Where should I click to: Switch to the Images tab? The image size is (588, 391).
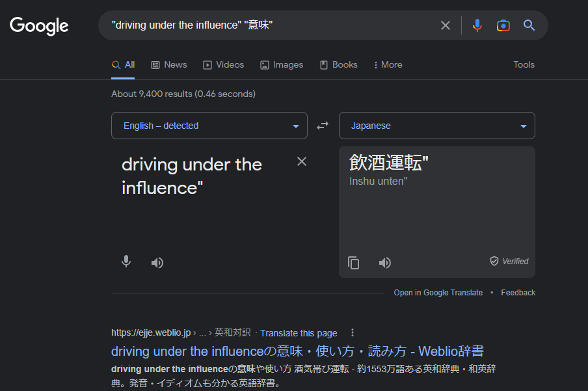coord(282,65)
